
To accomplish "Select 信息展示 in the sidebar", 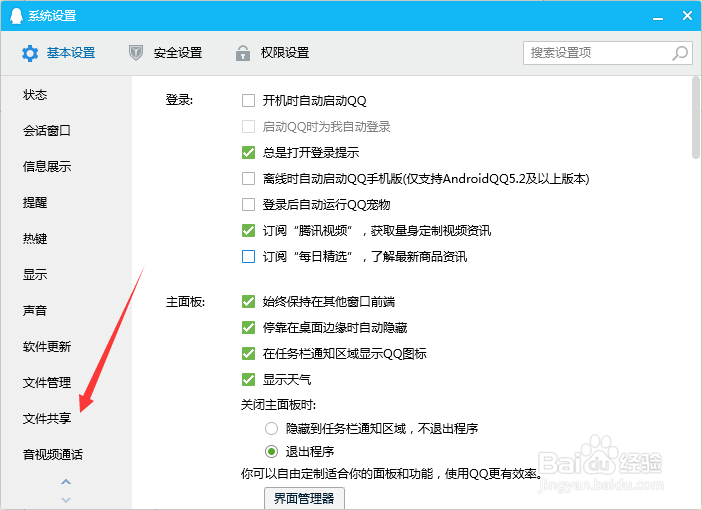I will [x=47, y=167].
